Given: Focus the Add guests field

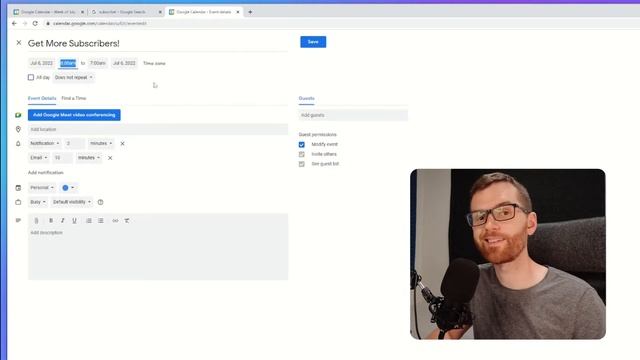Looking at the screenshot, I should 353,115.
